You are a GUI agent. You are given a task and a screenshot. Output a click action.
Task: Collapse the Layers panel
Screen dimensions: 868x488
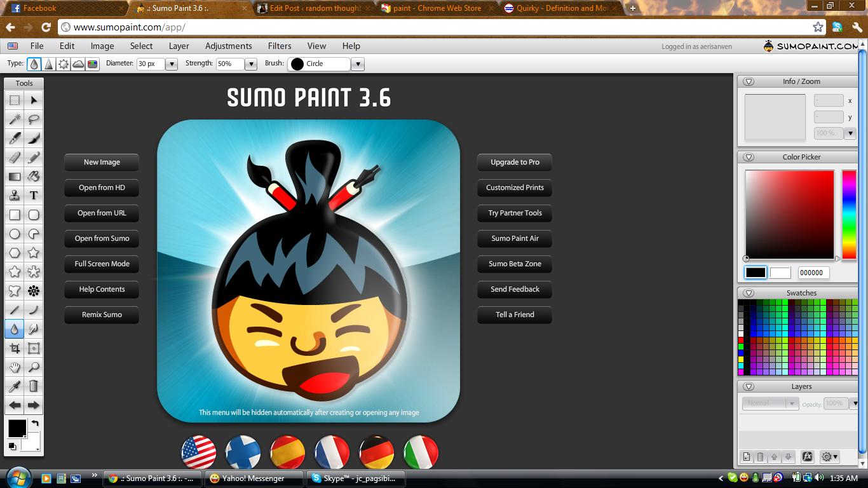point(749,386)
